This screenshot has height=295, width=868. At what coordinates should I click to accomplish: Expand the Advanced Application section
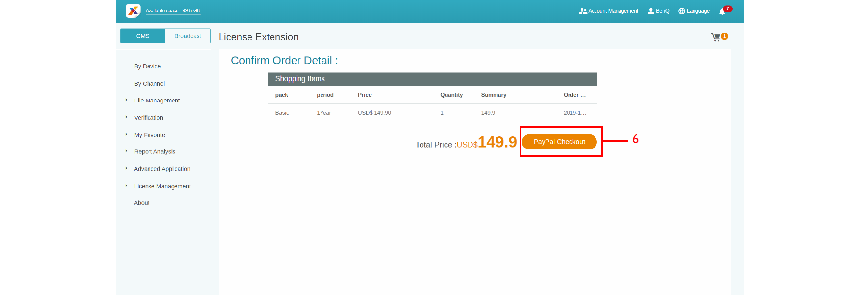click(x=162, y=169)
